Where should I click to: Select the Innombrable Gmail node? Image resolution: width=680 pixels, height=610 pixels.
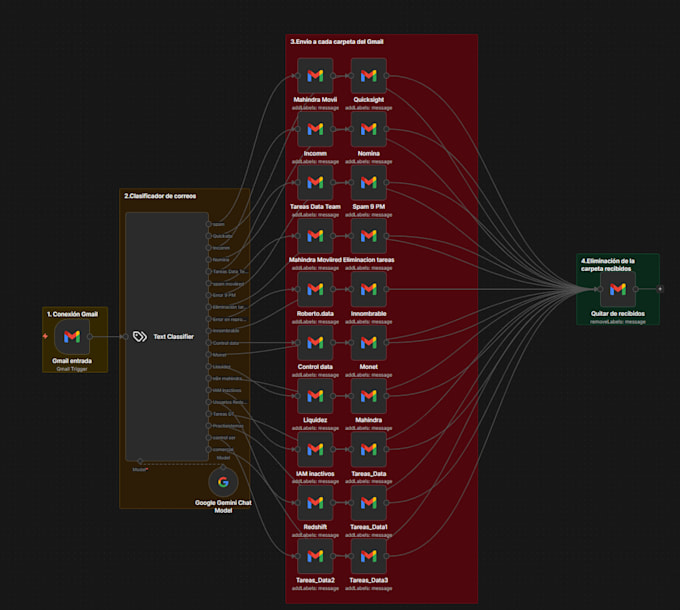pos(369,289)
